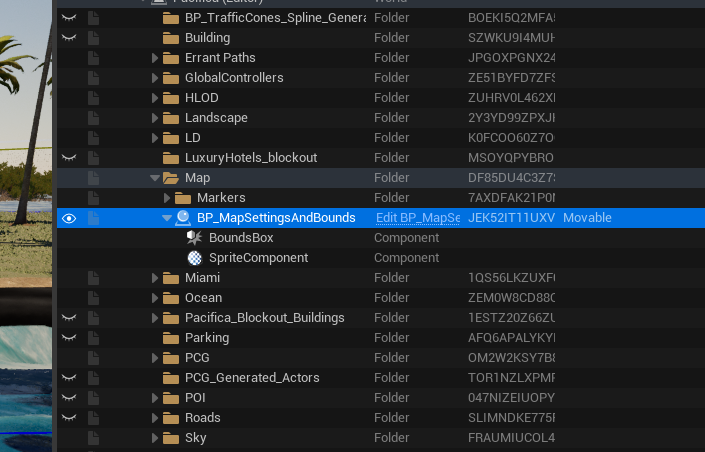Expand the Landscape folder
Viewport: 705px width, 452px height.
tap(155, 118)
